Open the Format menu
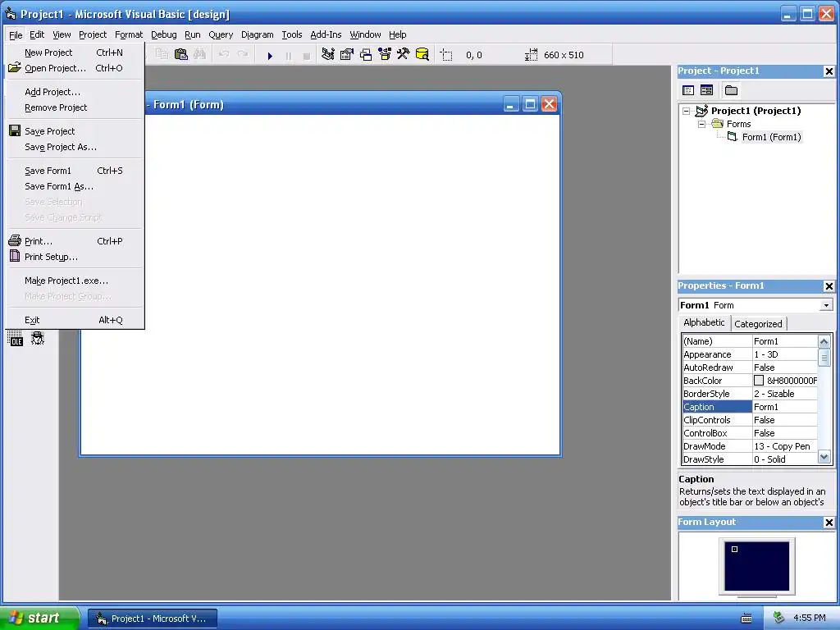This screenshot has width=840, height=630. 129,34
